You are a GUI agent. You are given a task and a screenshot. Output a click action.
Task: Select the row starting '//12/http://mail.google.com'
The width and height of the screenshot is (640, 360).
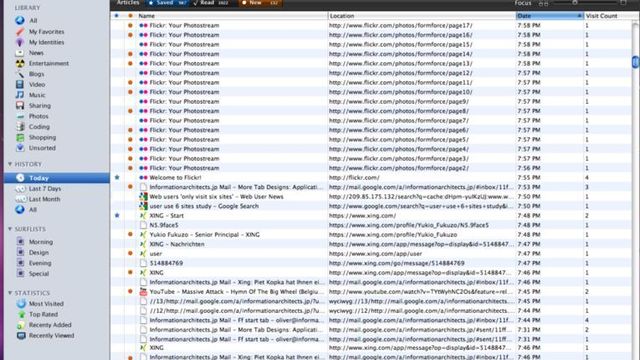click(x=371, y=311)
